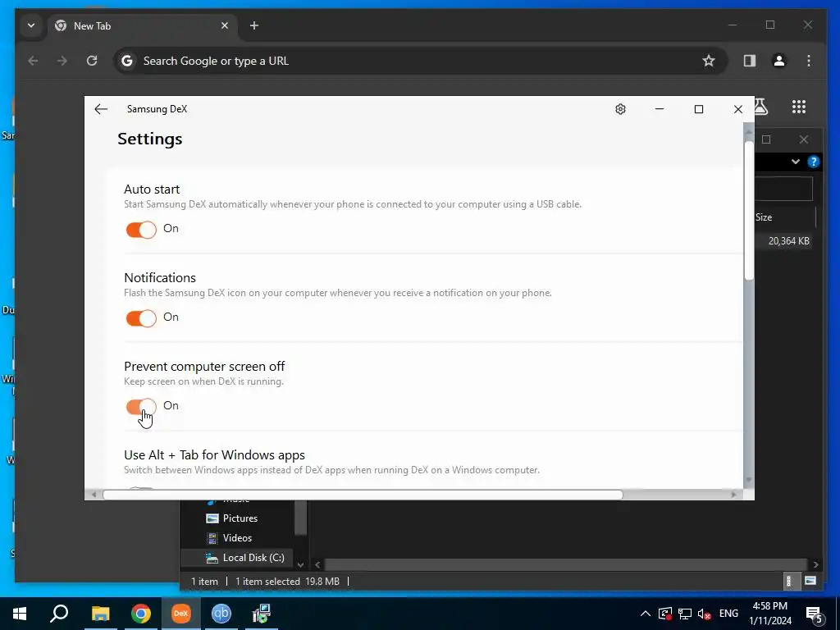Viewport: 840px width, 630px height.
Task: Click the Samsung DeX horizontal scrollbar thumb
Action: point(363,495)
